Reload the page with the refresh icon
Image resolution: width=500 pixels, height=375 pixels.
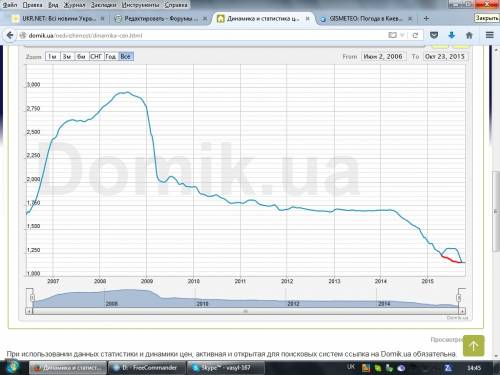[415, 35]
